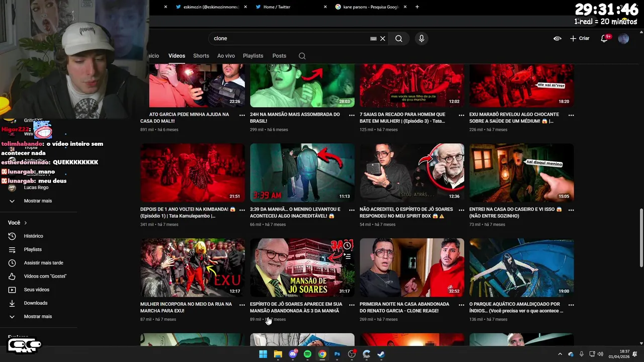
Task: Open the taskbar volume control
Action: click(601, 354)
